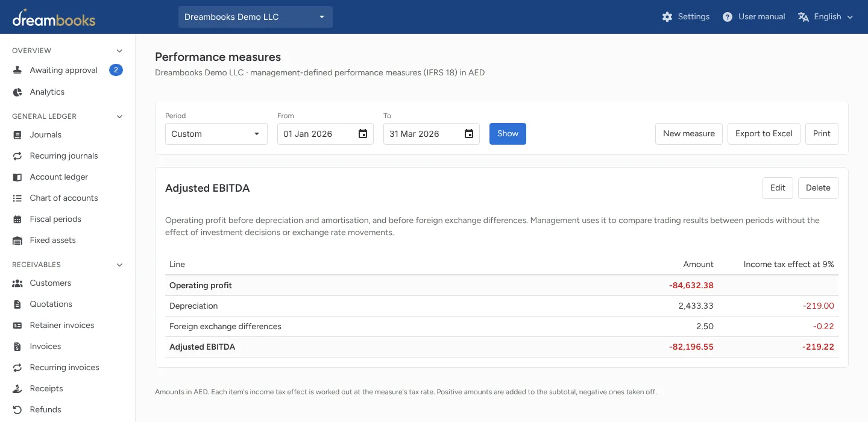
Task: Select the Operating profit amount -84,632.38
Action: tap(691, 286)
